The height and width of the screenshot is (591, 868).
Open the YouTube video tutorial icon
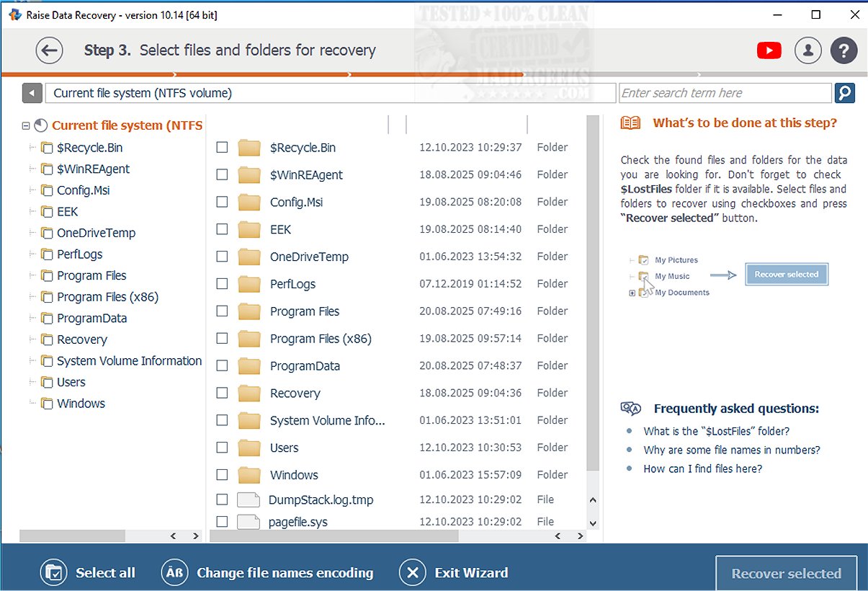(x=769, y=50)
